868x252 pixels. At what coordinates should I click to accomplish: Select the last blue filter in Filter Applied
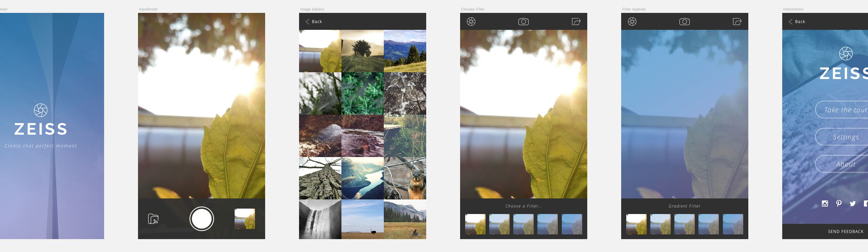click(733, 224)
